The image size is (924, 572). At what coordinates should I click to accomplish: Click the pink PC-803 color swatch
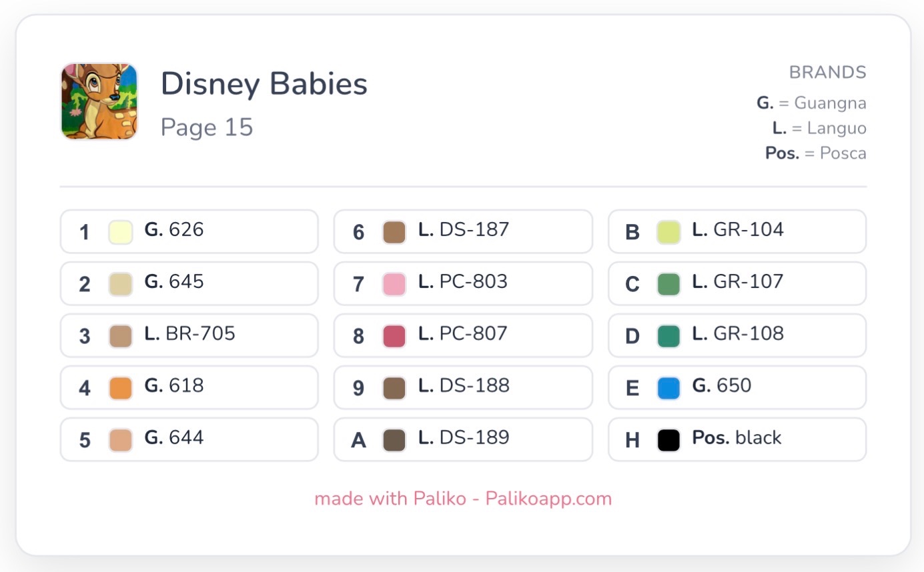394,284
